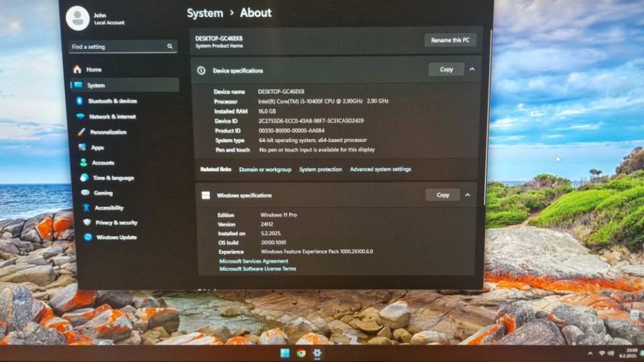
Task: Switch to Personalization settings
Action: tap(108, 132)
